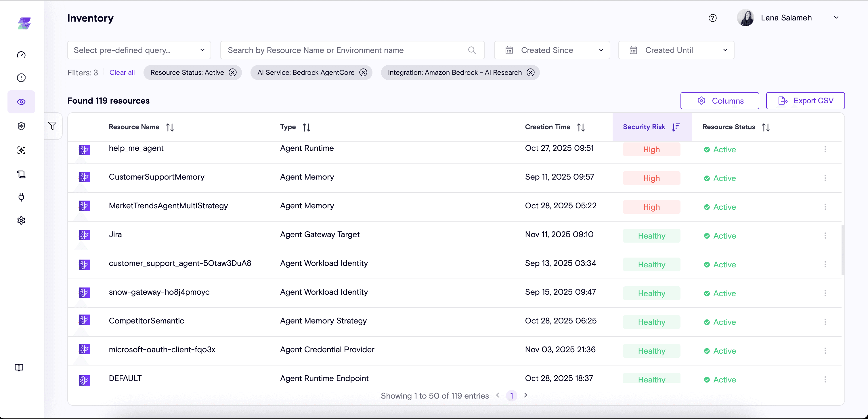Image resolution: width=868 pixels, height=419 pixels.
Task: Remove the AI Service: Bedrock AgentCore filter
Action: coord(363,73)
